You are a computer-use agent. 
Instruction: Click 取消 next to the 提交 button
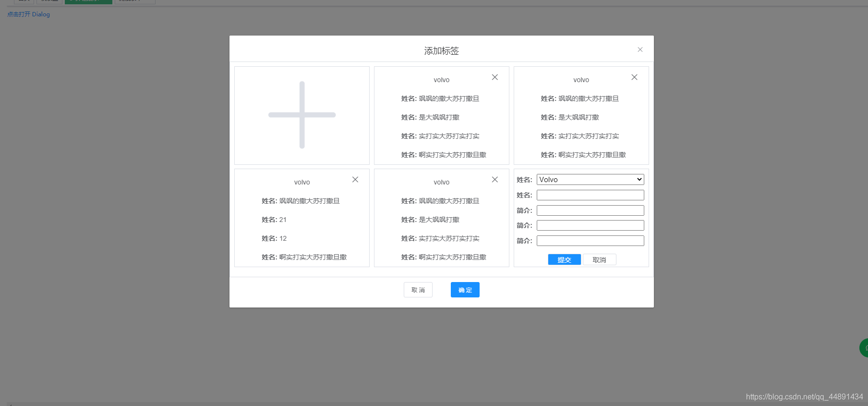coord(599,259)
